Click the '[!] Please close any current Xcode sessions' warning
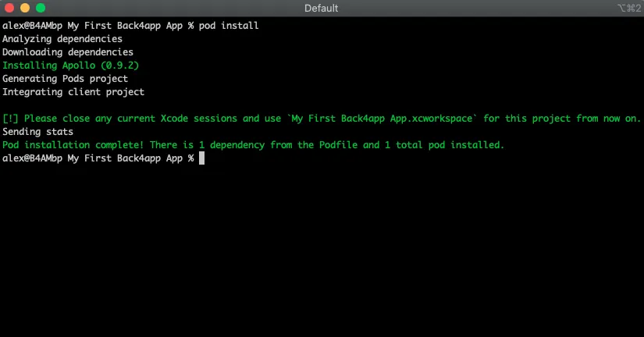The width and height of the screenshot is (644, 337). 322,119
